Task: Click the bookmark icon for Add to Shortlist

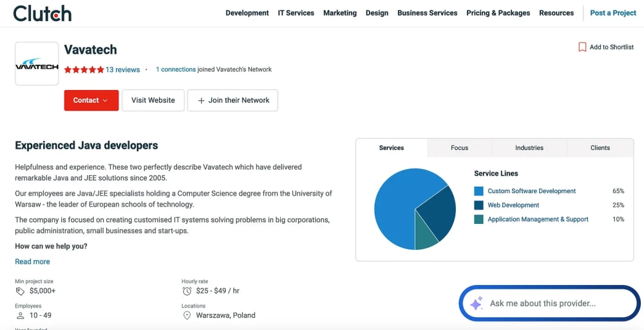Action: (x=582, y=47)
